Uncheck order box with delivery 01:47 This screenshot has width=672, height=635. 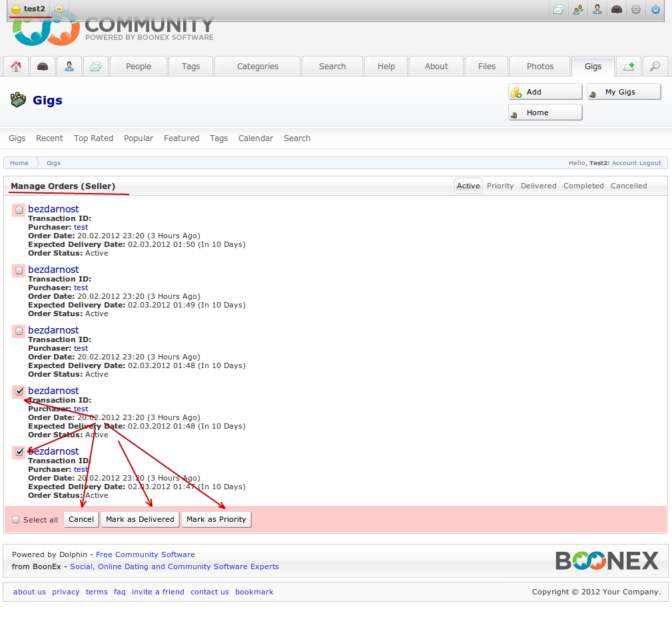pos(19,452)
